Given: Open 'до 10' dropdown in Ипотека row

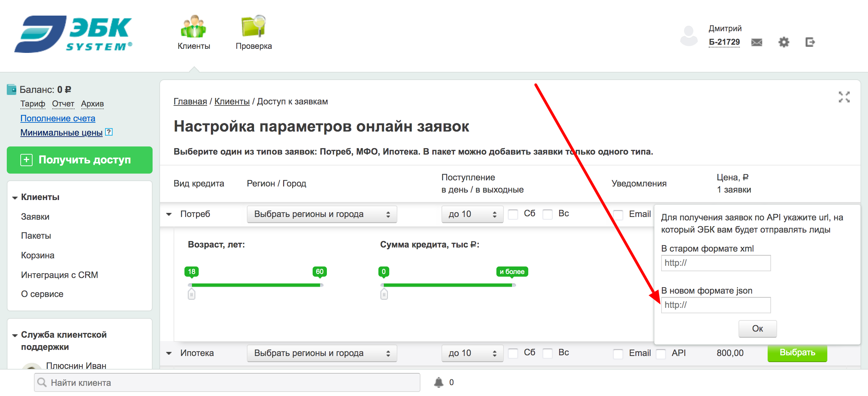Looking at the screenshot, I should [472, 353].
